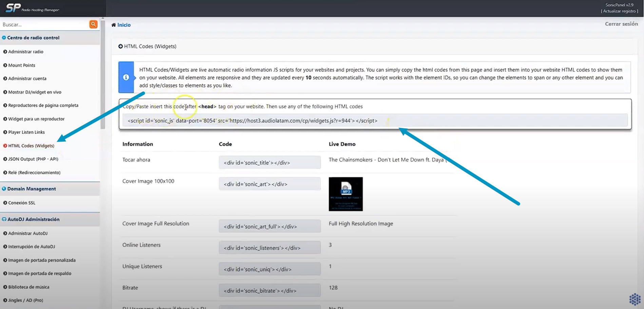
Task: Click the sonic_title code field
Action: pos(270,162)
